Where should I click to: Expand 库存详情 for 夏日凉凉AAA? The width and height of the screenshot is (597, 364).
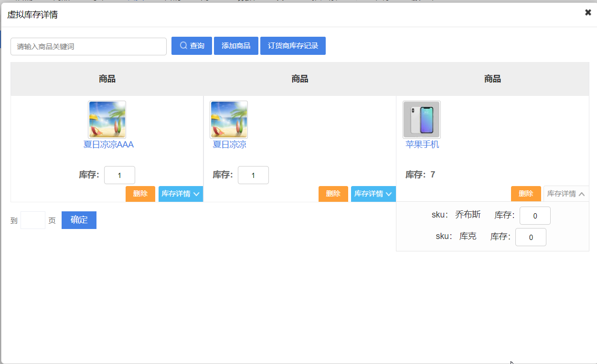tap(181, 194)
